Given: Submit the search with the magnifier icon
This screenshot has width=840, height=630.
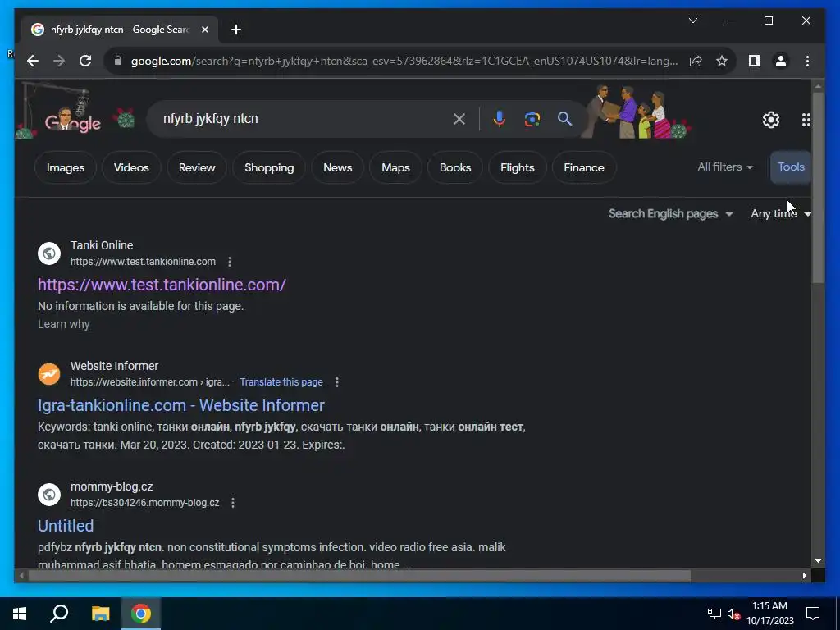Looking at the screenshot, I should pos(564,119).
